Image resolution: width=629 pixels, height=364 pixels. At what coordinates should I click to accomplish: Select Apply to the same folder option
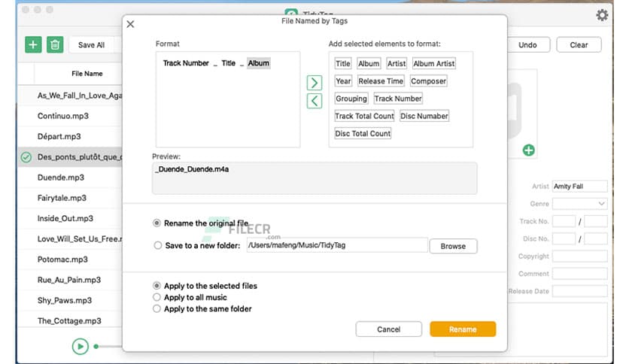(156, 308)
